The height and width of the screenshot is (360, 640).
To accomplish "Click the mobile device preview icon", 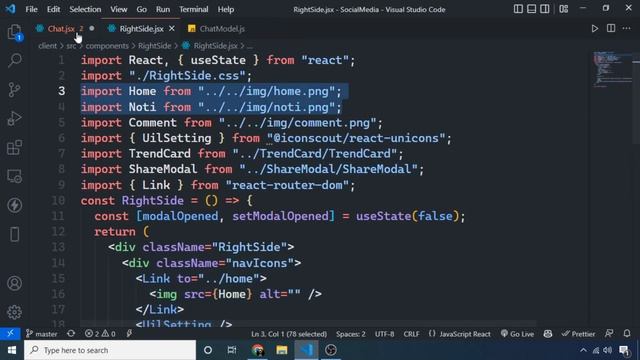I will click(14, 234).
